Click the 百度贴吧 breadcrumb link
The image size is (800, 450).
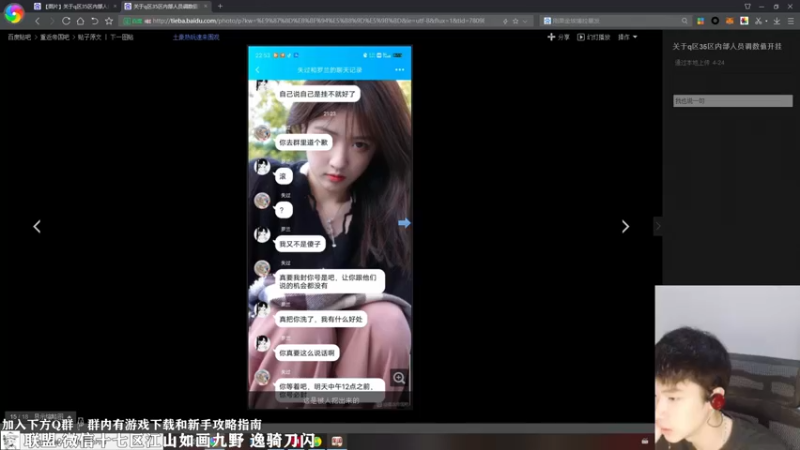[19, 37]
